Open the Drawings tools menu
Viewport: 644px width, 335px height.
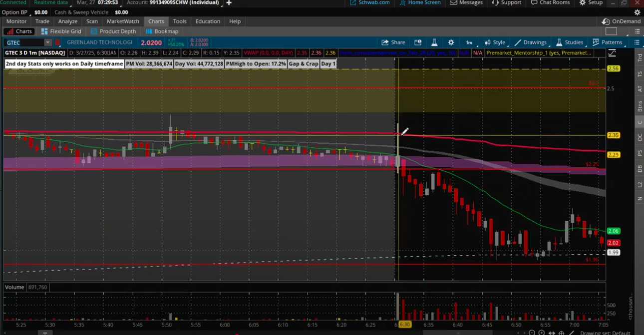[530, 42]
